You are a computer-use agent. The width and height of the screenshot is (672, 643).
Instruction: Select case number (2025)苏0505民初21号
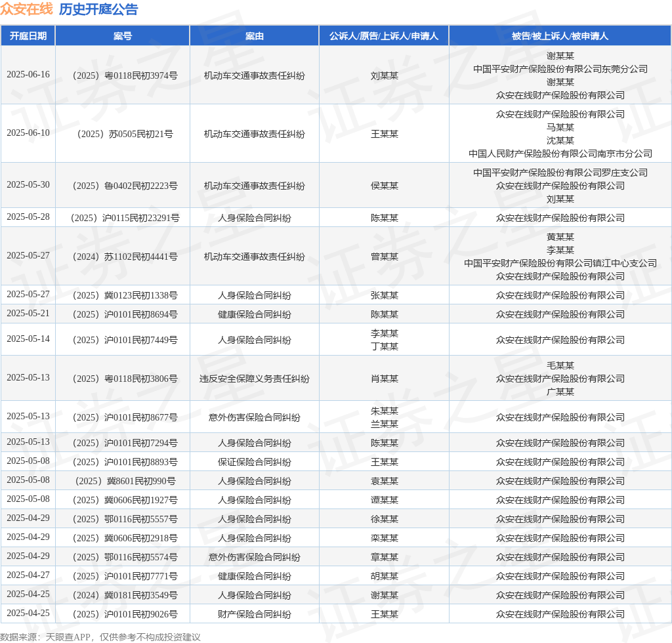click(x=125, y=134)
